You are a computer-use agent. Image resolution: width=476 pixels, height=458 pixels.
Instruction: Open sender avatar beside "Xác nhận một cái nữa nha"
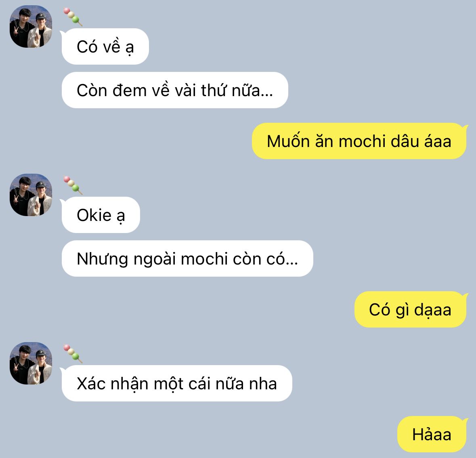(31, 363)
